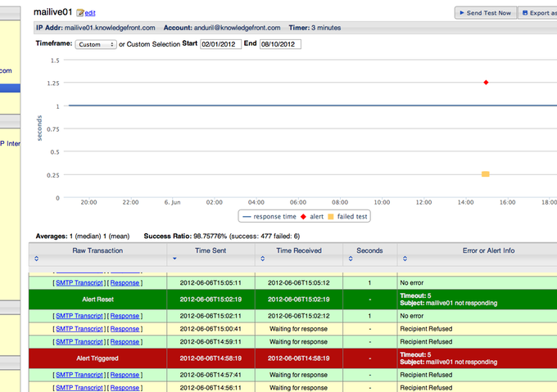The width and height of the screenshot is (557, 392).
Task: Click the IP Addr mailive01.knowledgefront.com text
Action: point(96,28)
